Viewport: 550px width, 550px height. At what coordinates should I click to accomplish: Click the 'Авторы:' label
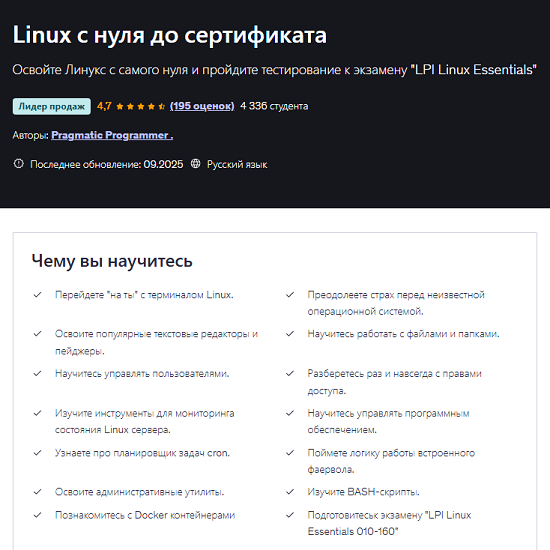pyautogui.click(x=31, y=135)
